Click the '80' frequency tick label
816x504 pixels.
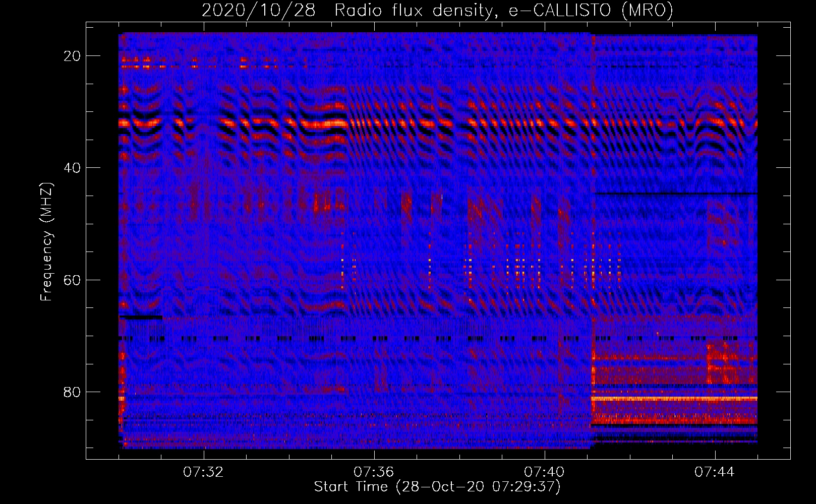[73, 392]
